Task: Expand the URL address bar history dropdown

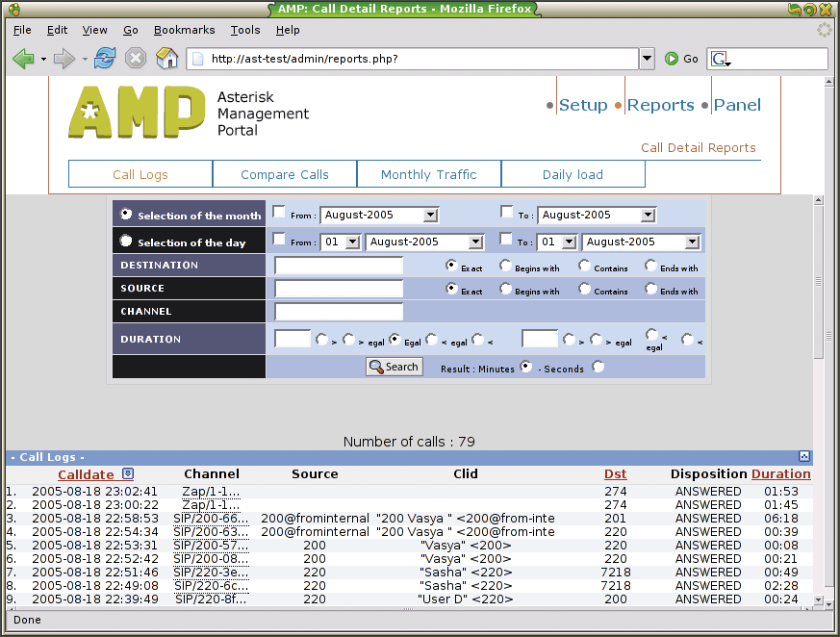Action: click(x=647, y=59)
